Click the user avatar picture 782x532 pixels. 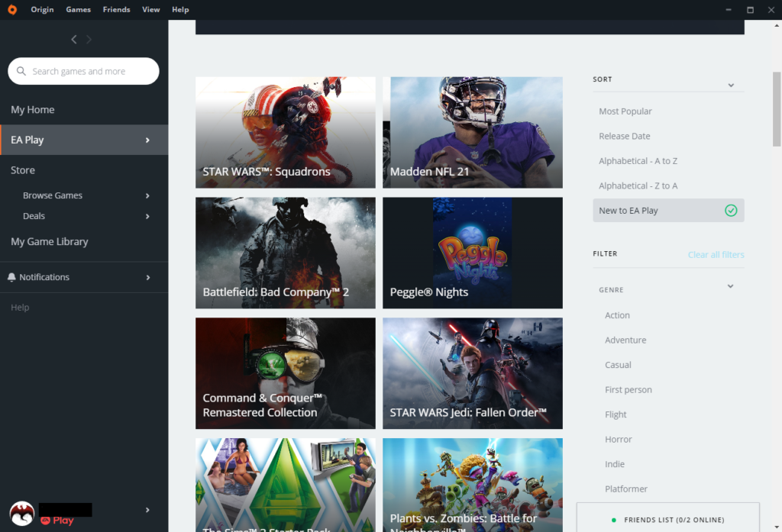22,513
